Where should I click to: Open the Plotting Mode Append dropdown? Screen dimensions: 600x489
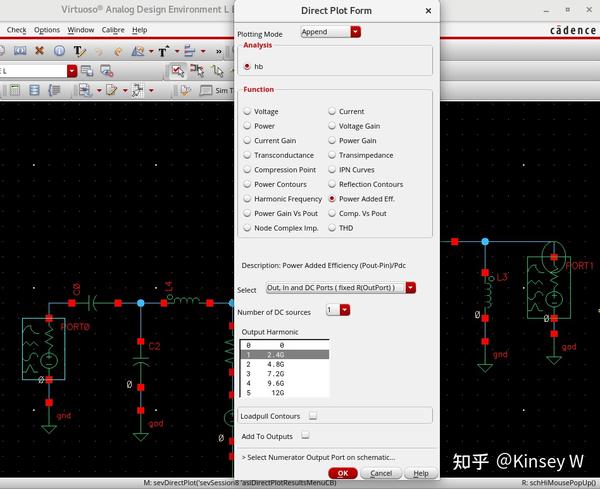pos(330,32)
